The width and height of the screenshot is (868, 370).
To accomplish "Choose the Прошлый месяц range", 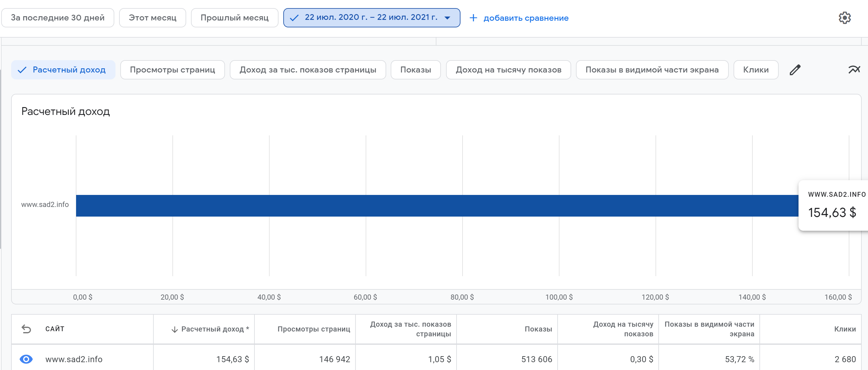I will [x=235, y=18].
